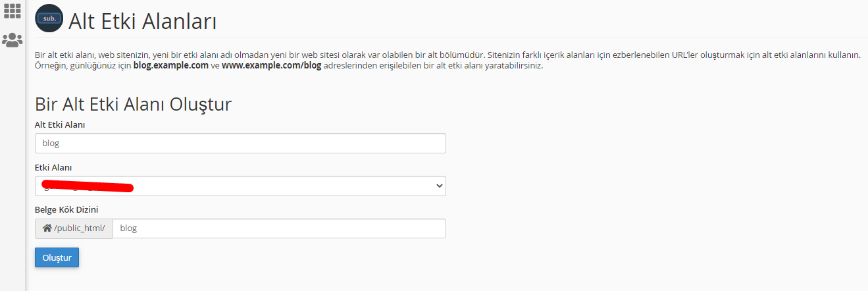Expand the Etki Alanı dropdown chevron arrow
868x291 pixels.
pos(440,186)
